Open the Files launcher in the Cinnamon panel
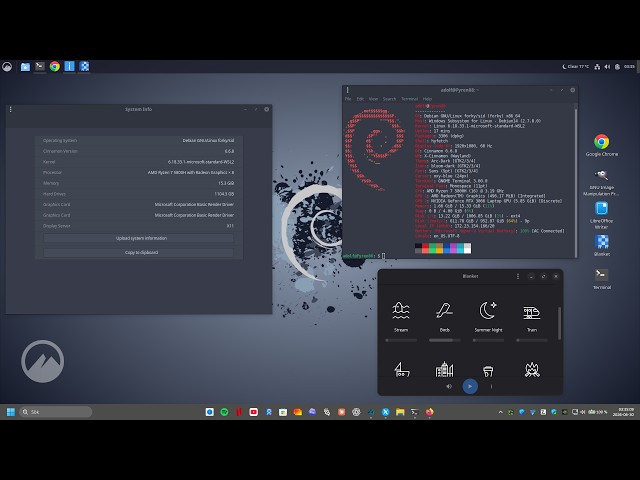The height and width of the screenshot is (480, 640). click(25, 67)
